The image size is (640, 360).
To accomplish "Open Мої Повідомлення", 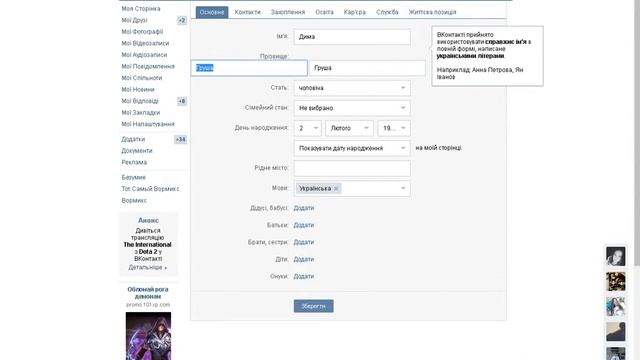I will [x=148, y=67].
